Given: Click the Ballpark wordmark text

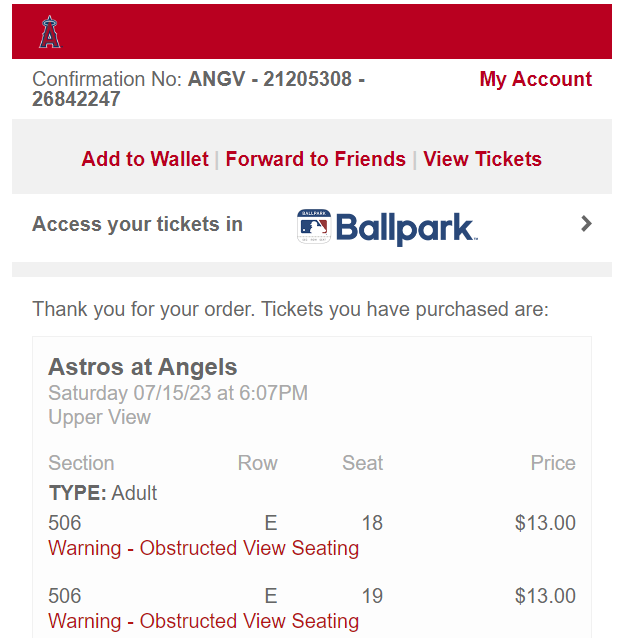Looking at the screenshot, I should (405, 227).
